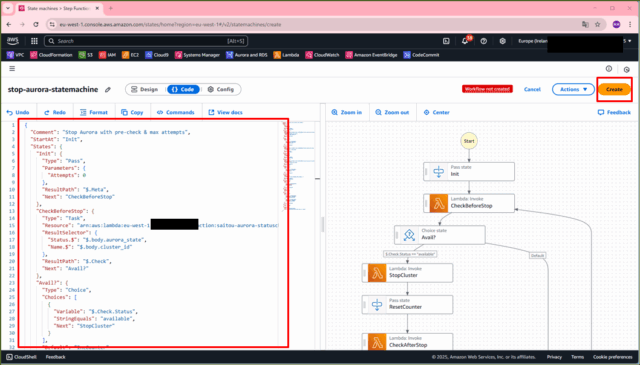Switch to the Config tab
The width and height of the screenshot is (640, 365).
(221, 89)
